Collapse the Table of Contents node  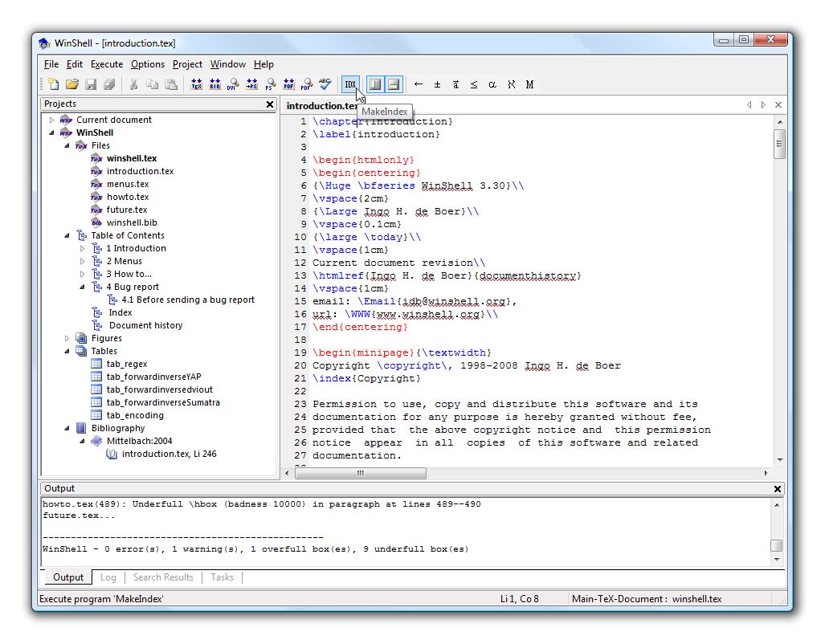[x=69, y=235]
